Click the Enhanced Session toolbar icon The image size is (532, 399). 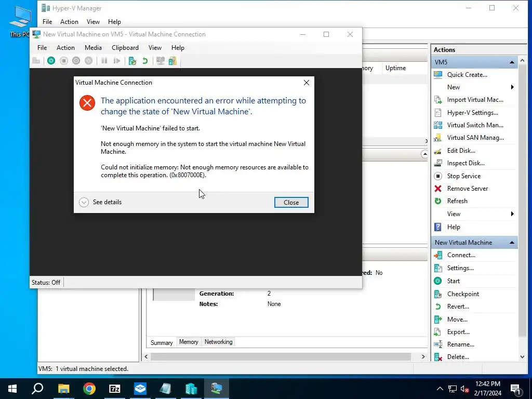(160, 61)
